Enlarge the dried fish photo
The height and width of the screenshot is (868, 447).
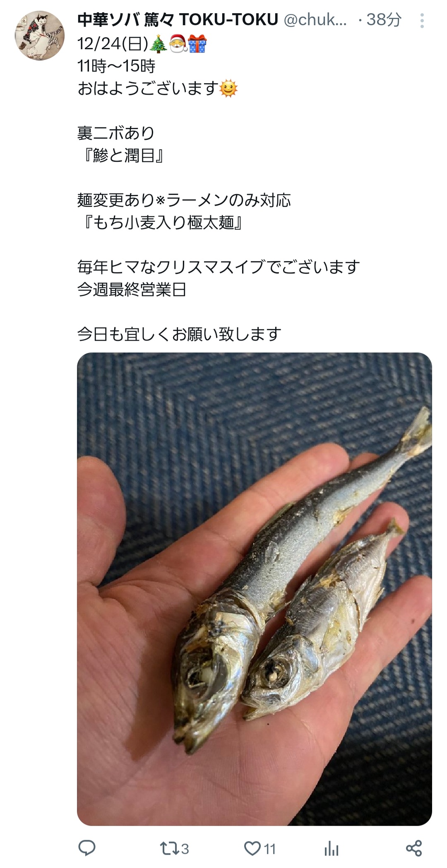tap(254, 589)
